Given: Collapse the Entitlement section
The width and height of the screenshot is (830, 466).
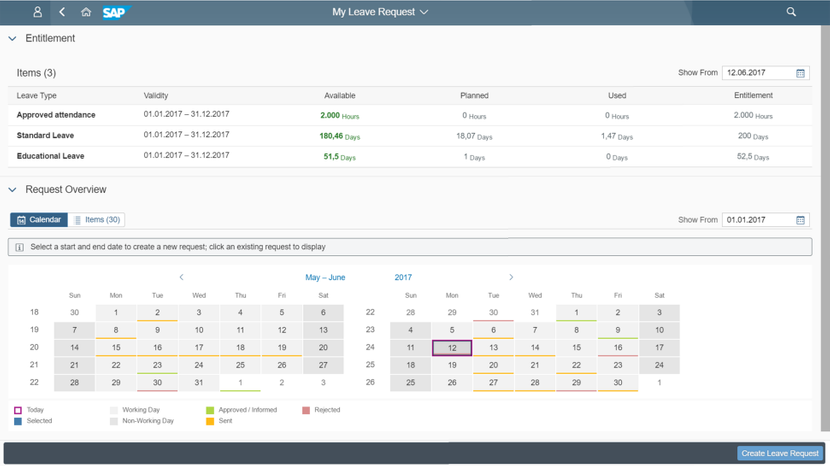Looking at the screenshot, I should 12,39.
